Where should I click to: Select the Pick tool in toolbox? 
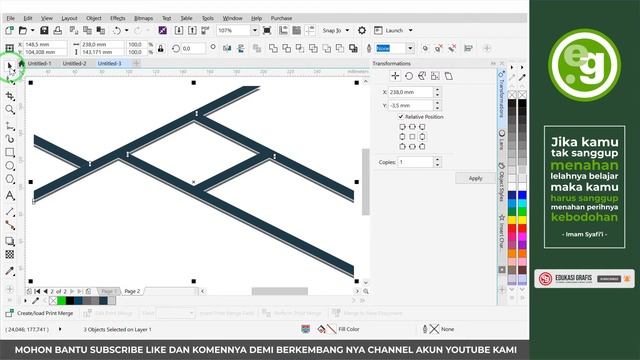(x=9, y=66)
